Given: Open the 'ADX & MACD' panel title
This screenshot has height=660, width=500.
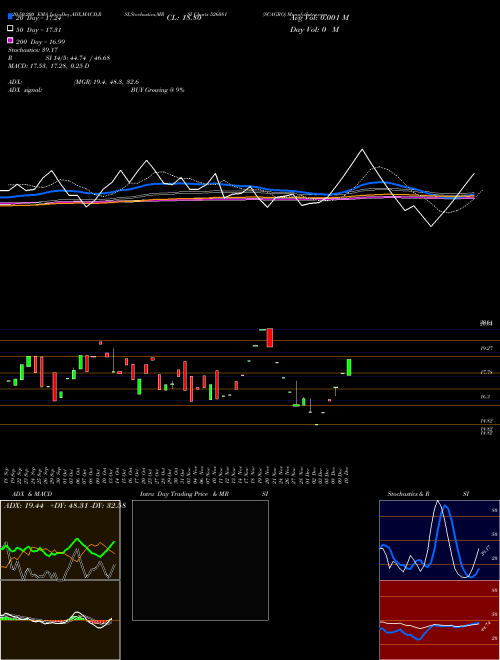Looking at the screenshot, I should (32, 494).
